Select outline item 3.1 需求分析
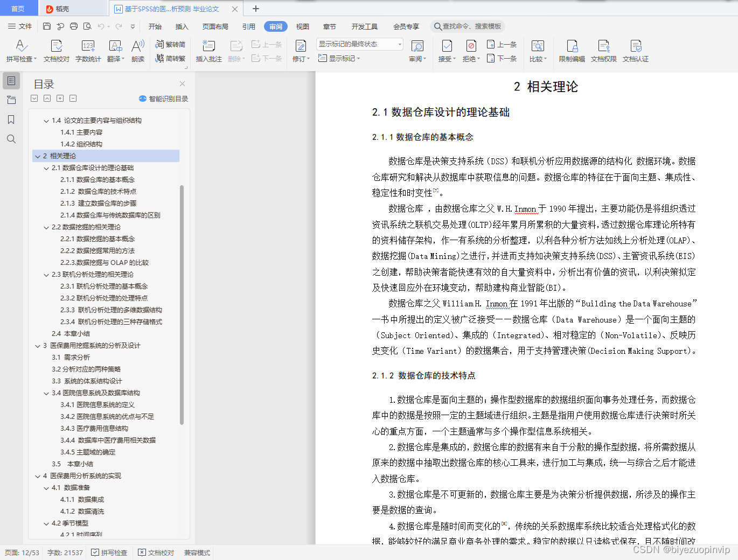 [x=71, y=358]
